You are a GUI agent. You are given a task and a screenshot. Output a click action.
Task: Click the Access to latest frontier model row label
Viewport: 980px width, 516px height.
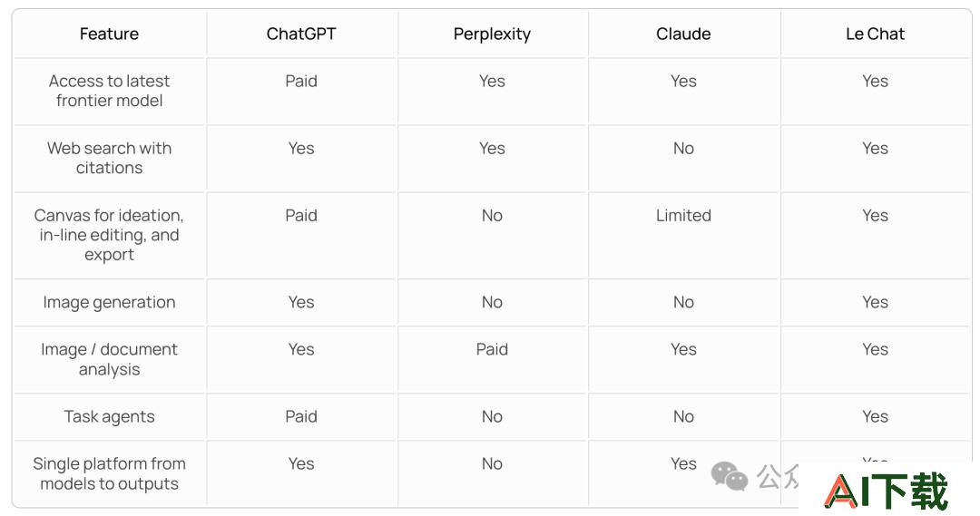click(x=110, y=91)
